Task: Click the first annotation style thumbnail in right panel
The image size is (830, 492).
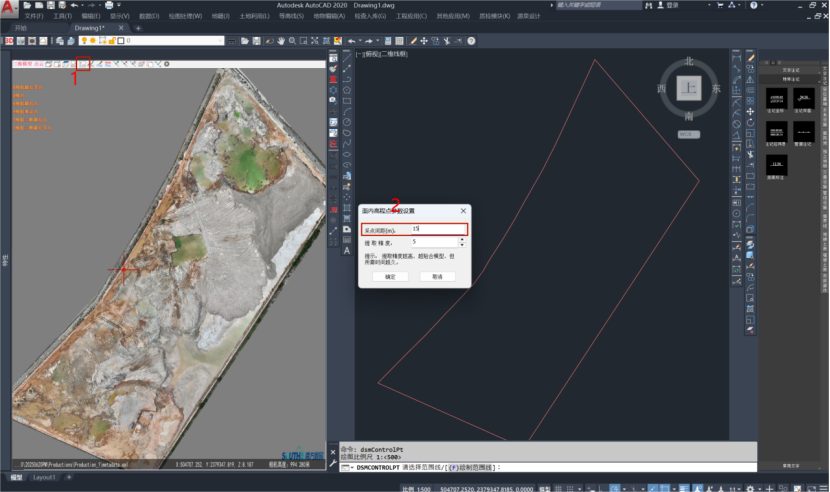Action: pos(777,98)
